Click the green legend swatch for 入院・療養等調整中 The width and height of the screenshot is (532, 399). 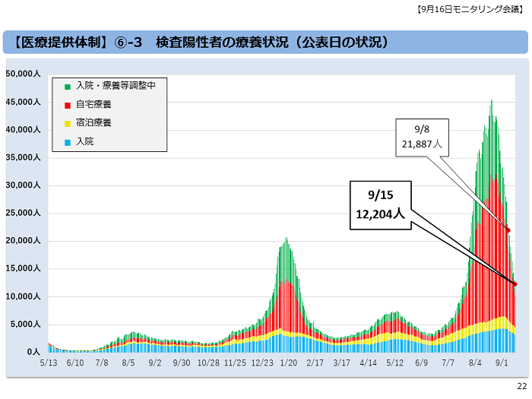pos(68,87)
